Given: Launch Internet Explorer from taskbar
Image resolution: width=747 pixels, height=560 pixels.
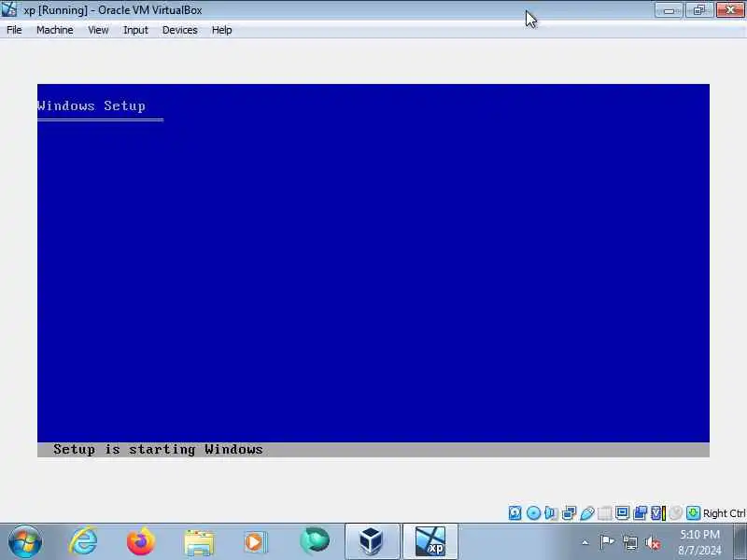Looking at the screenshot, I should point(83,541).
